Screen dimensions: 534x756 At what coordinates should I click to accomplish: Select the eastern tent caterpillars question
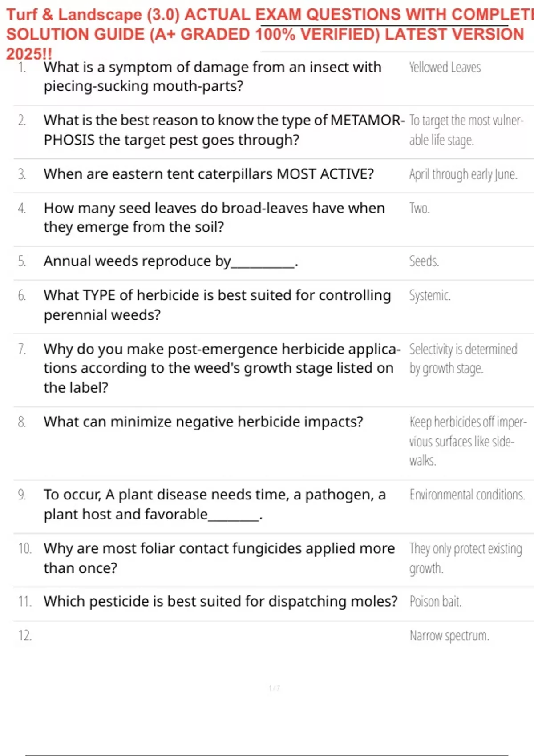(x=209, y=174)
